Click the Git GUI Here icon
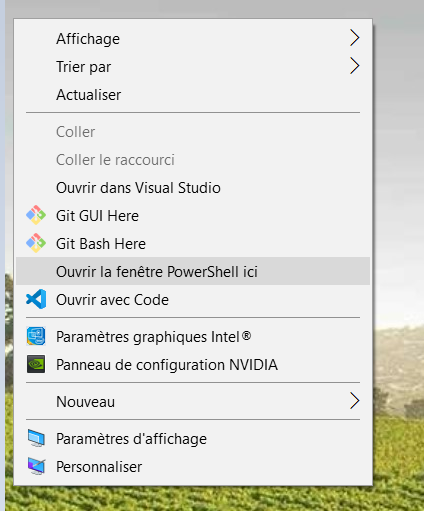The width and height of the screenshot is (424, 511). pyautogui.click(x=36, y=215)
